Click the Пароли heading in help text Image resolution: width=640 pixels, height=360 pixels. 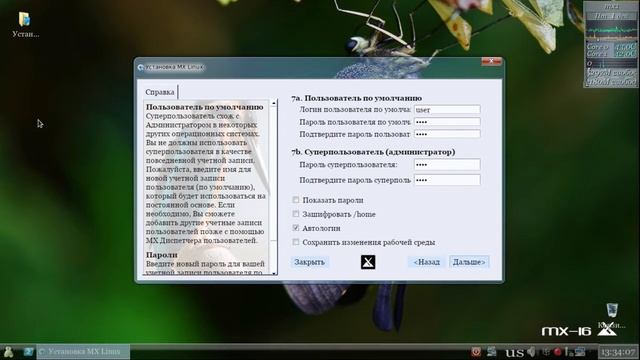pos(162,255)
